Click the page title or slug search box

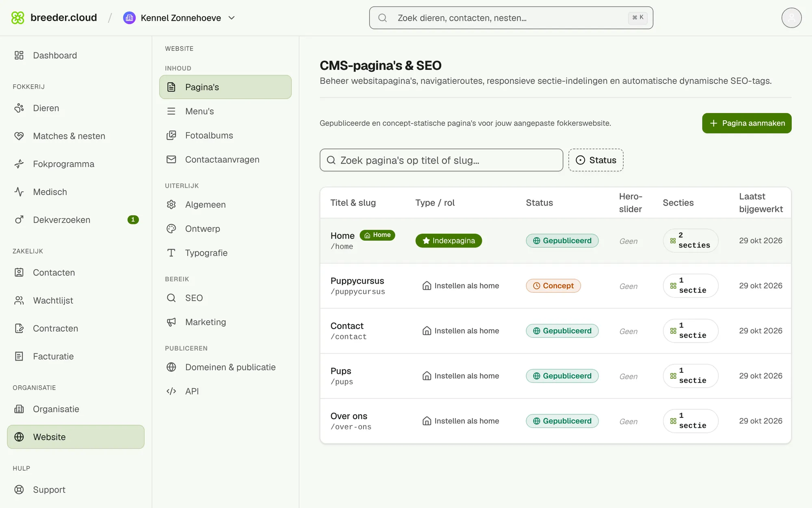441,160
